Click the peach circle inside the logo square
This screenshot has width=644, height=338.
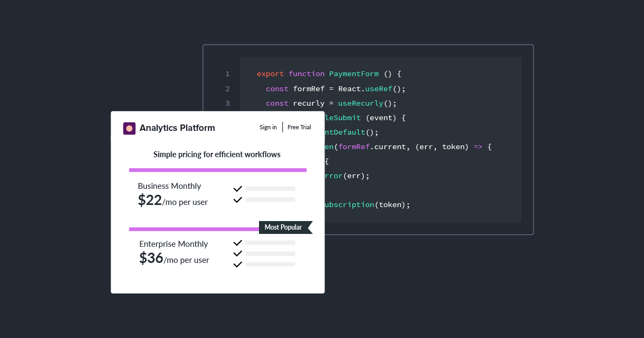(x=129, y=128)
